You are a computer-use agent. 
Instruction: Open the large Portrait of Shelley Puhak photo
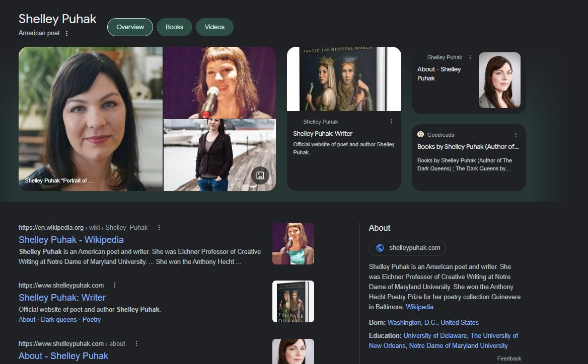[91, 119]
